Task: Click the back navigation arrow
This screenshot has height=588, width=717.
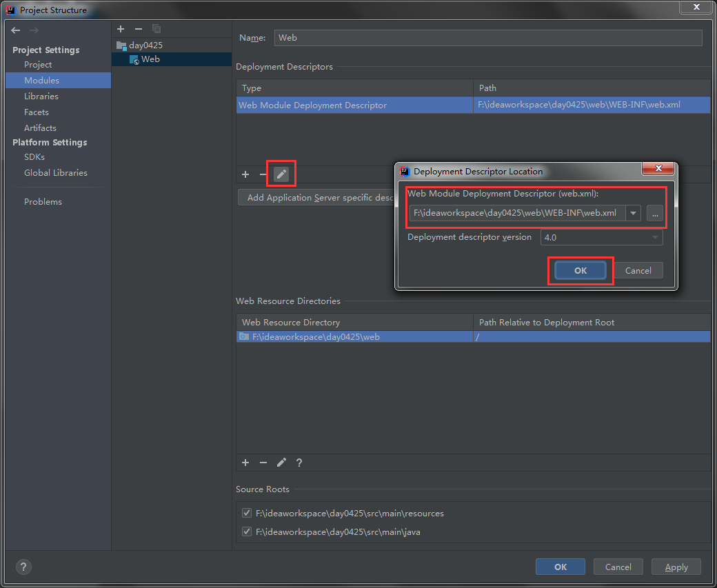Action: tap(16, 30)
